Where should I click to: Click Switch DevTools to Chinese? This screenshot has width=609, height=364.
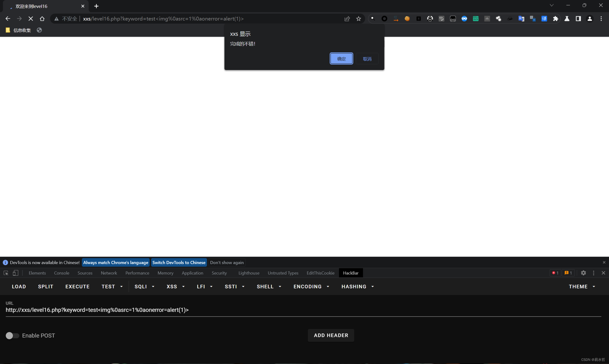[179, 262]
